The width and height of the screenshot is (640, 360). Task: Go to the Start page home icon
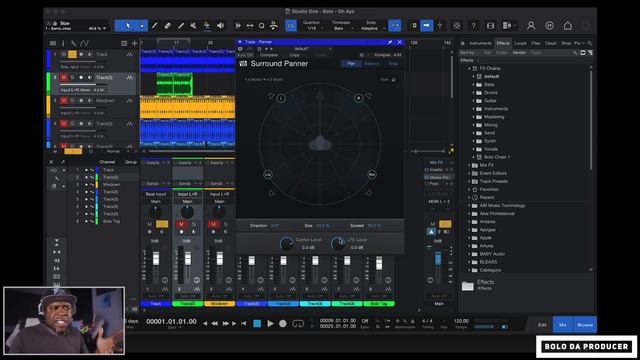point(568,26)
